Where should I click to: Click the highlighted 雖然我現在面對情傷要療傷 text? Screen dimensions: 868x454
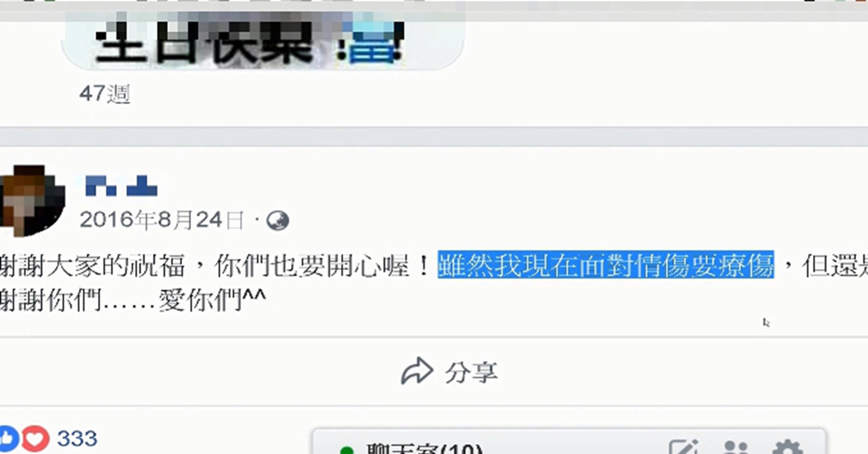[606, 265]
